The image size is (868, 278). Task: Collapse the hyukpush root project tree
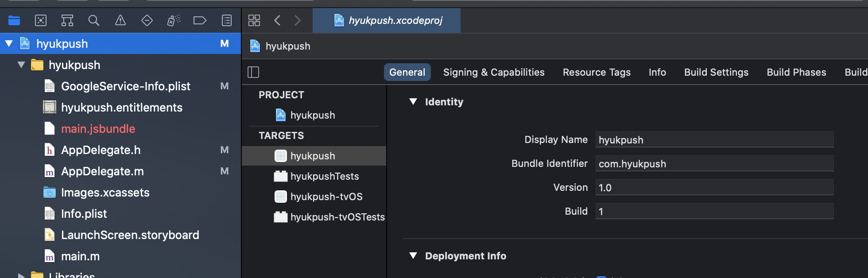click(x=9, y=43)
